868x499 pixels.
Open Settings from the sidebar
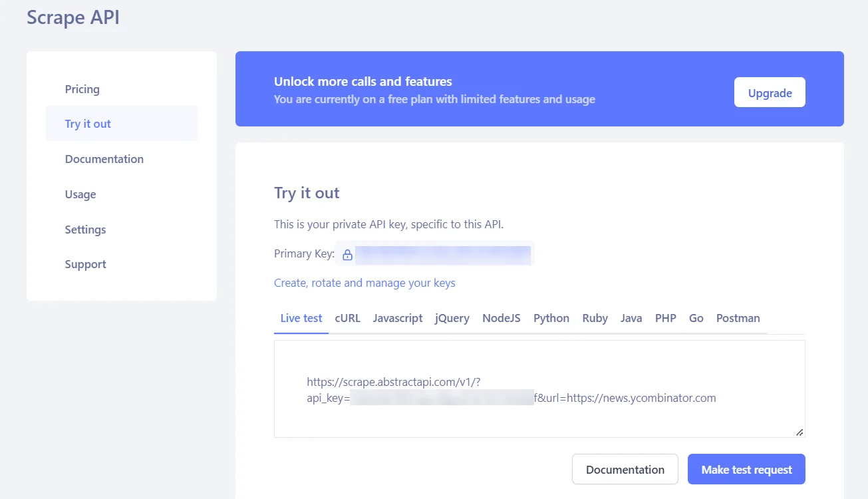point(85,229)
